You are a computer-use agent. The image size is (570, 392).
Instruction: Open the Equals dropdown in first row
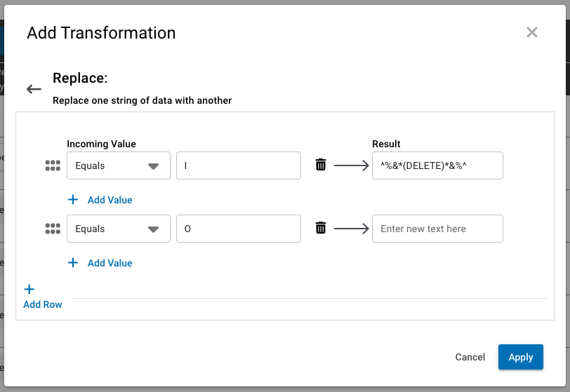119,165
